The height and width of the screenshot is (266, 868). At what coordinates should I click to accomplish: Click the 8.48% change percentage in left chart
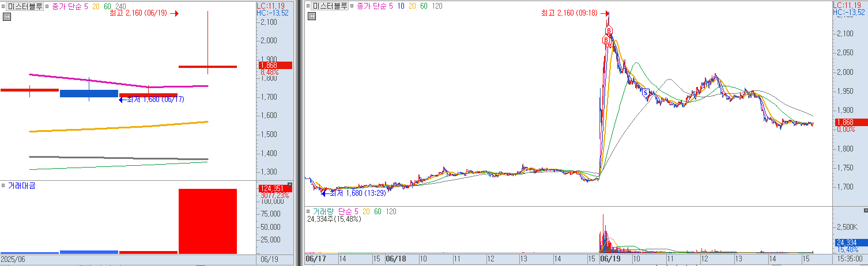270,73
